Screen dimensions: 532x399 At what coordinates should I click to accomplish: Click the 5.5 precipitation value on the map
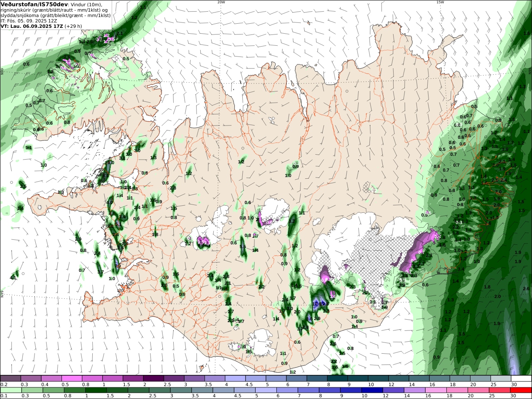click(243, 247)
